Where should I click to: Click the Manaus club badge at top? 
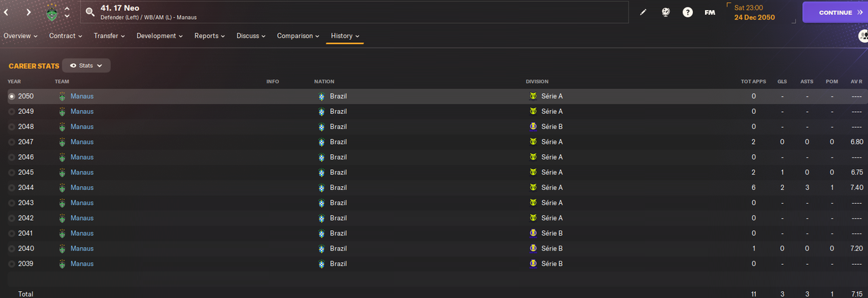pyautogui.click(x=52, y=12)
